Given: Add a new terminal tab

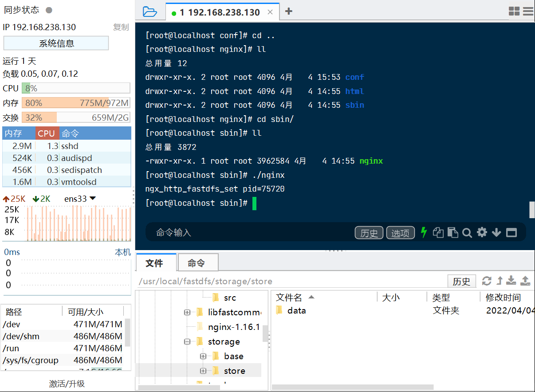Looking at the screenshot, I should point(288,11).
